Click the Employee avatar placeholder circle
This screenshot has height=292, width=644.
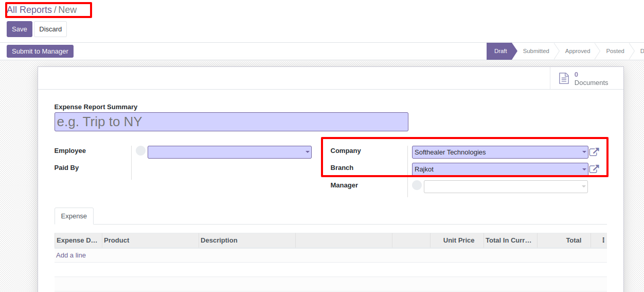click(x=141, y=151)
